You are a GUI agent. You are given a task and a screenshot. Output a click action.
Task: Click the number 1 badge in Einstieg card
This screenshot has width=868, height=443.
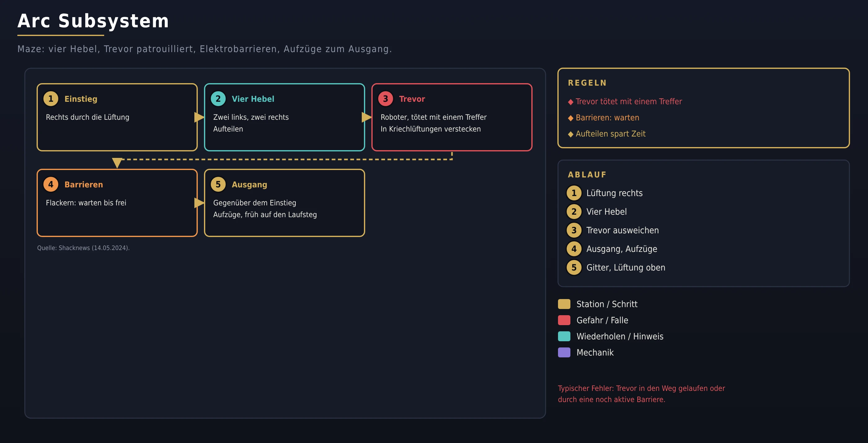pyautogui.click(x=51, y=99)
